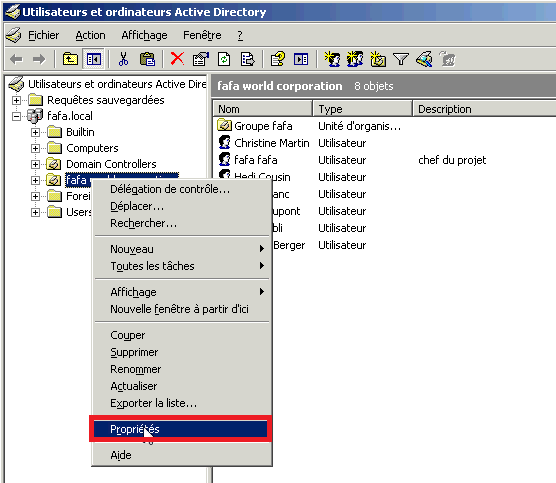
Task: Open the Nouveau submenu
Action: [182, 249]
